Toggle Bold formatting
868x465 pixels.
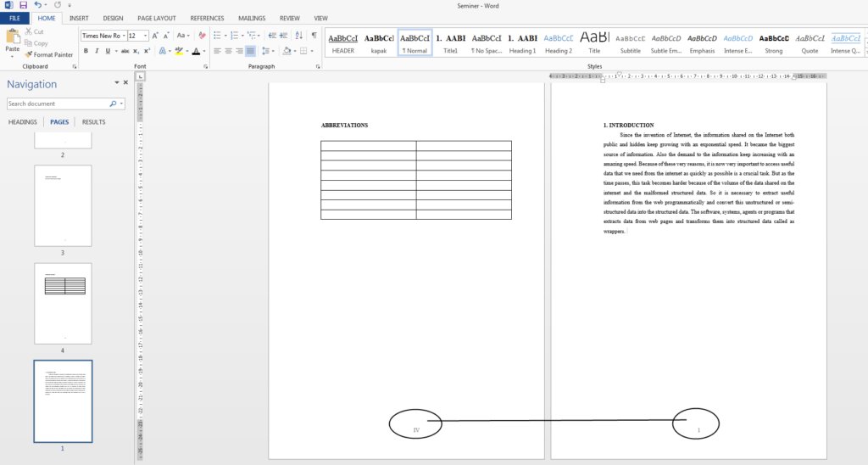(x=86, y=51)
